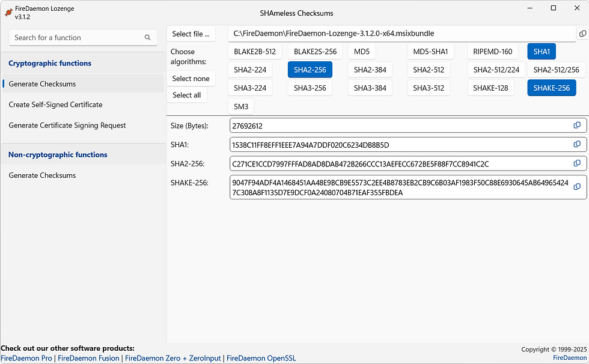Enable the SHA3-256 algorithm

(310, 88)
